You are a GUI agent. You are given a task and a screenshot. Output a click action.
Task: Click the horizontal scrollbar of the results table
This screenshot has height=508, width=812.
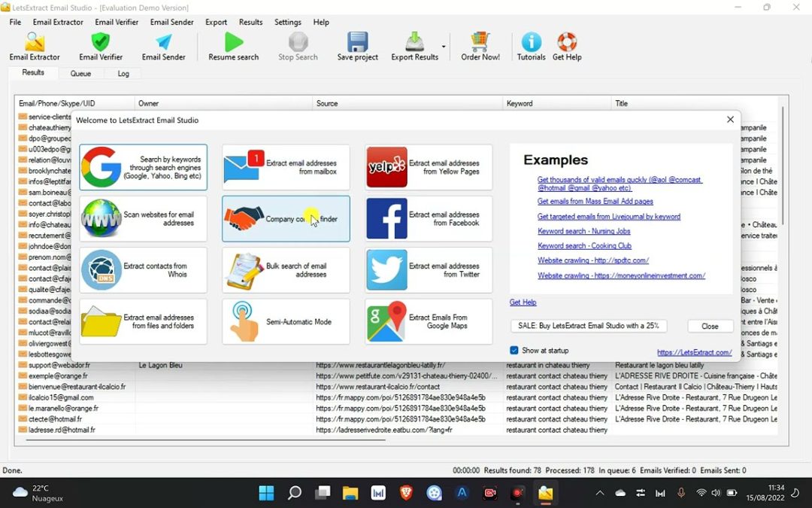[x=205, y=440]
